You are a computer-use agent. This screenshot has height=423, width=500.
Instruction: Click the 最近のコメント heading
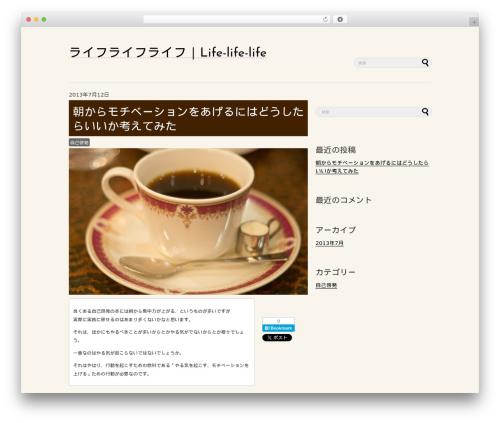[x=343, y=200]
